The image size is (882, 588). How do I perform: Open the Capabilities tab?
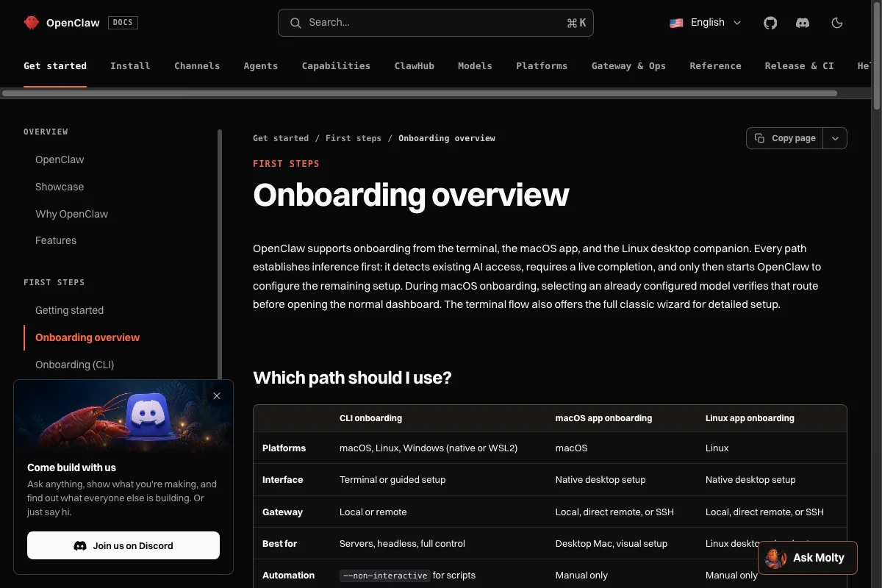336,65
